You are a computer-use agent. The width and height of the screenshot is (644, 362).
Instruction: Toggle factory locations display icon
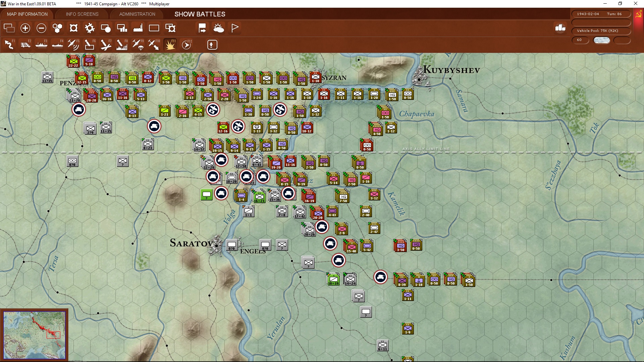138,28
